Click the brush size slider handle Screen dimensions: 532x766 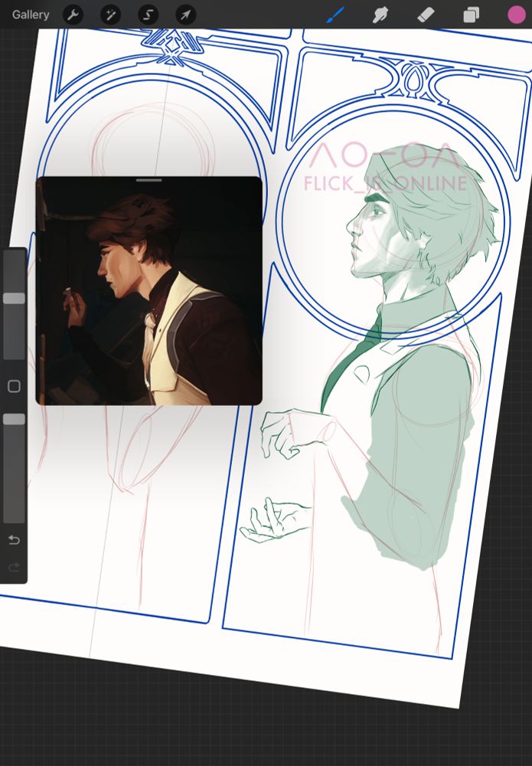pyautogui.click(x=14, y=298)
